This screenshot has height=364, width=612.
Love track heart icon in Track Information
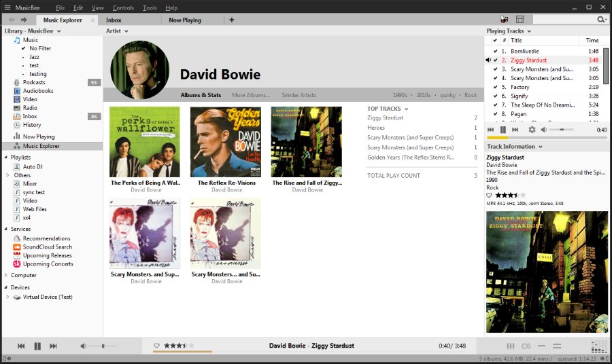tap(489, 196)
